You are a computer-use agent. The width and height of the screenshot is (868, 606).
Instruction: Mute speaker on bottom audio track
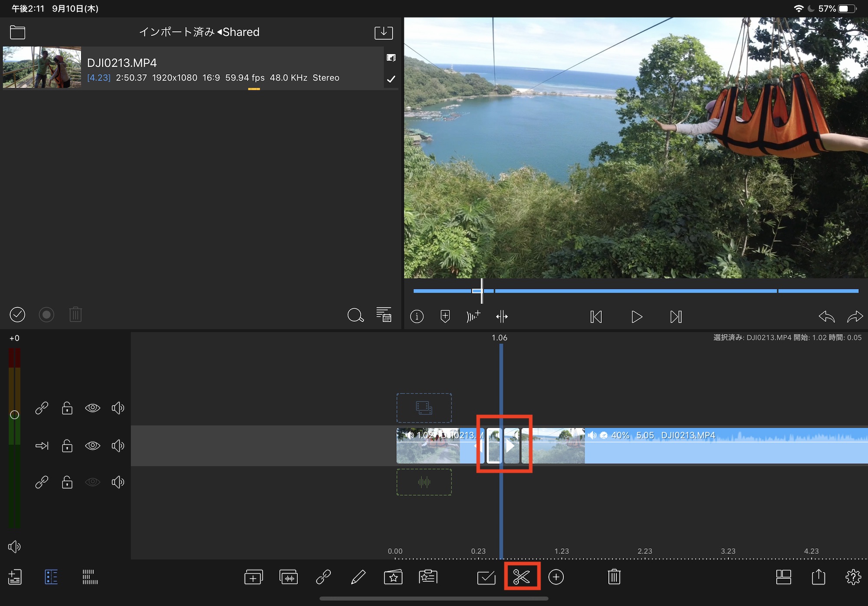118,482
